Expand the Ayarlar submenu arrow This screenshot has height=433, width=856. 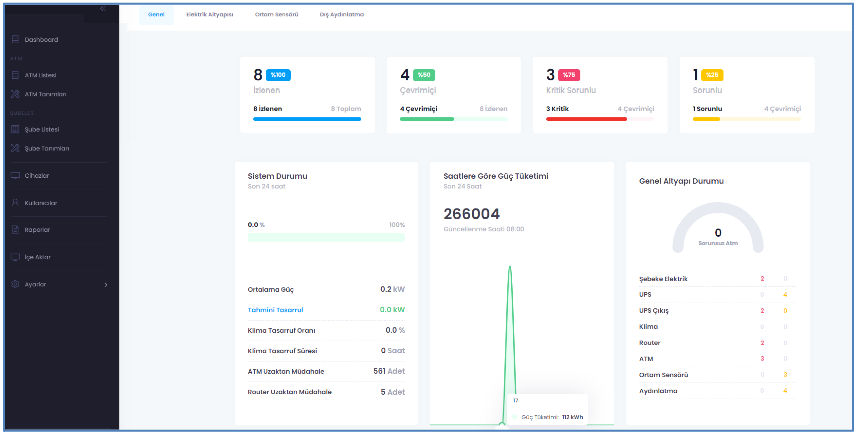click(x=106, y=284)
